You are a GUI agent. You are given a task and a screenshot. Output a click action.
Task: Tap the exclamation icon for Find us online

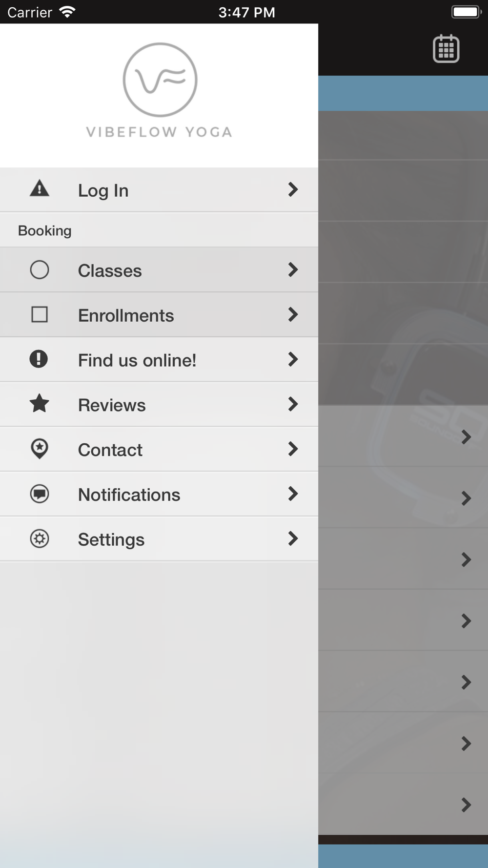[x=39, y=359]
